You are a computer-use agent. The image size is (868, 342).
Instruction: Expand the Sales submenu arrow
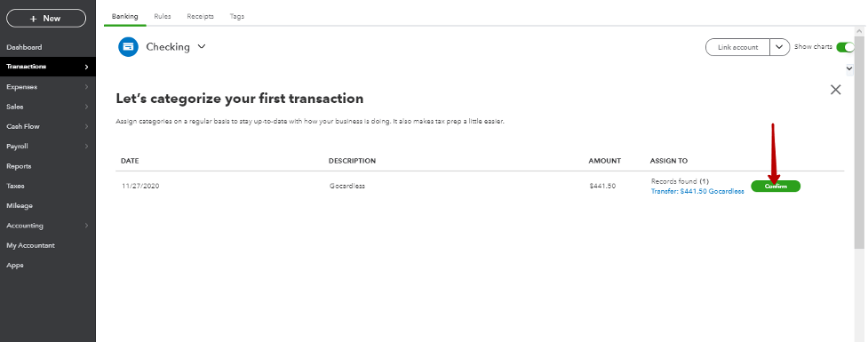point(86,107)
